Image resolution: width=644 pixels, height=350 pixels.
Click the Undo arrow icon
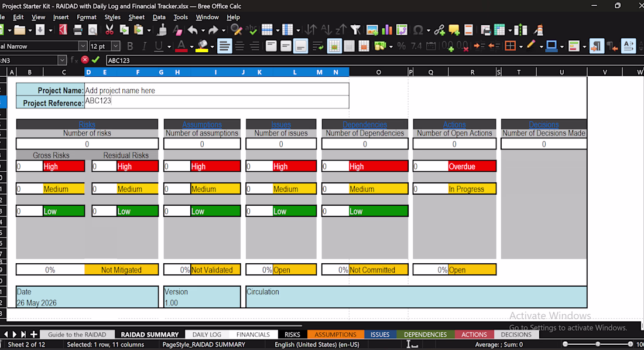click(x=193, y=30)
